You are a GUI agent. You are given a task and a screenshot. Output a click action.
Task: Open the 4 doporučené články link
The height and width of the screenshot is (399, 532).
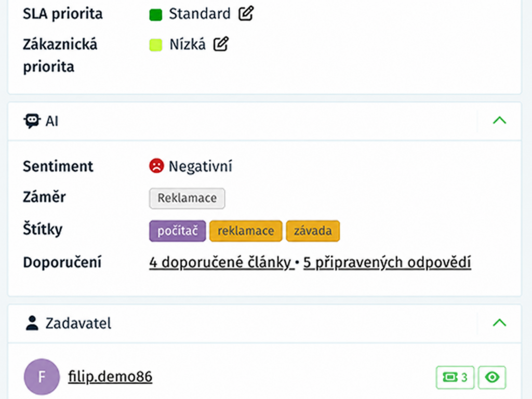click(x=221, y=262)
